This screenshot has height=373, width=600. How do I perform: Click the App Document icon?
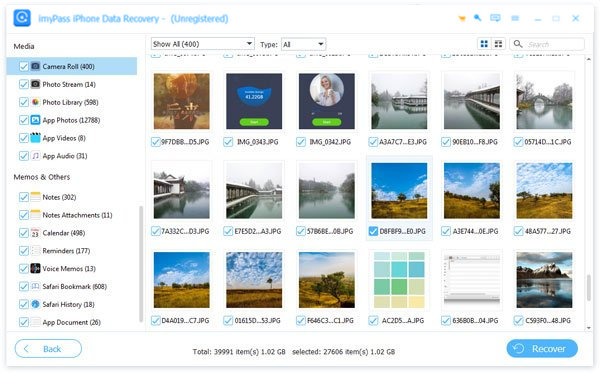35,322
